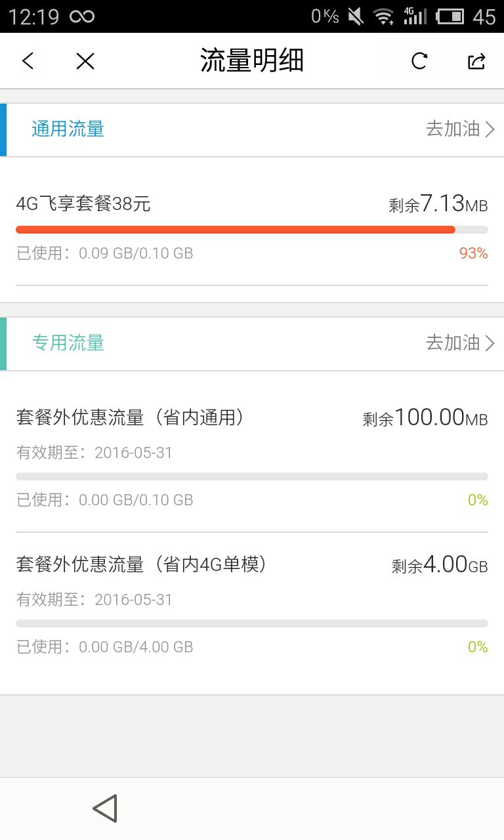Tap the battery icon in status bar
The width and height of the screenshot is (504, 840).
tap(450, 16)
